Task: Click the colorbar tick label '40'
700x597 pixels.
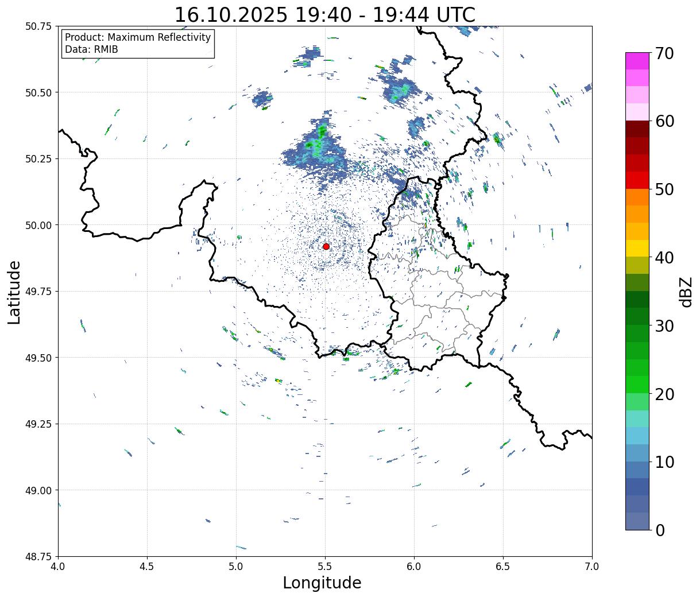Action: pos(664,257)
